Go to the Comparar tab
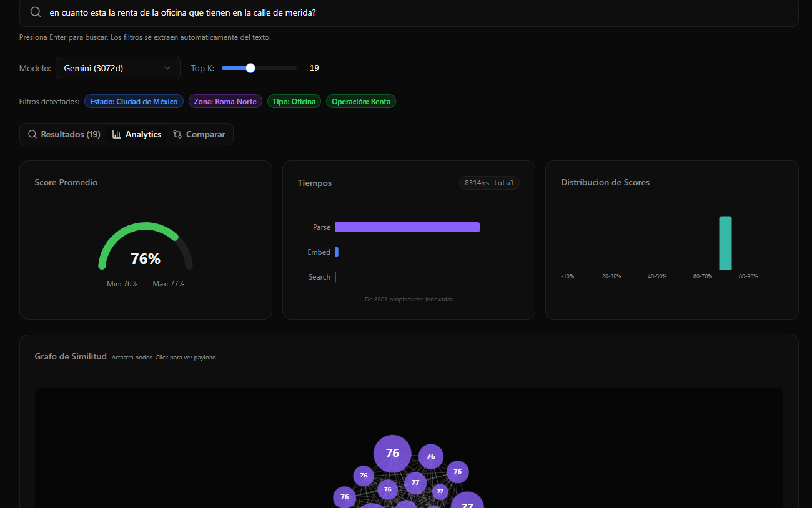812x508 pixels. (199, 134)
